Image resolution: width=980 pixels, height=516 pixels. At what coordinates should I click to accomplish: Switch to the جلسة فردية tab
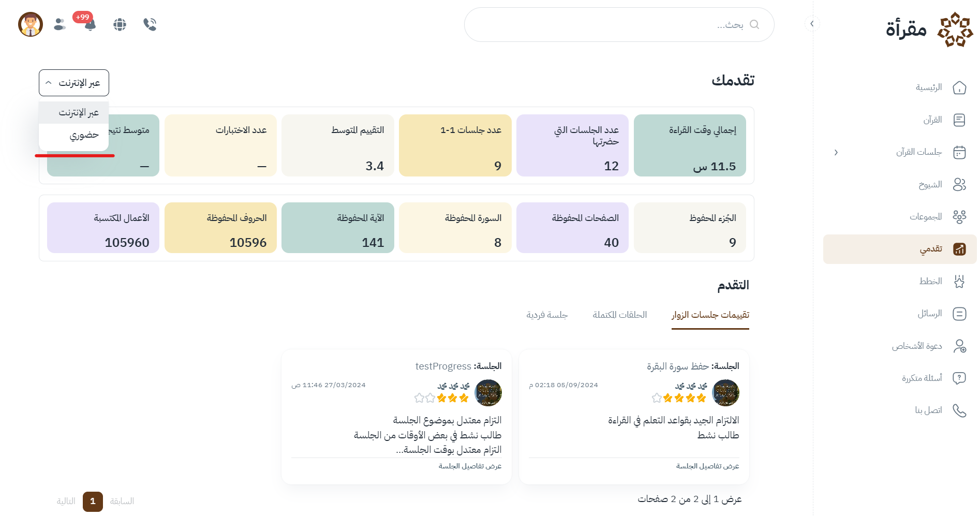tap(547, 315)
